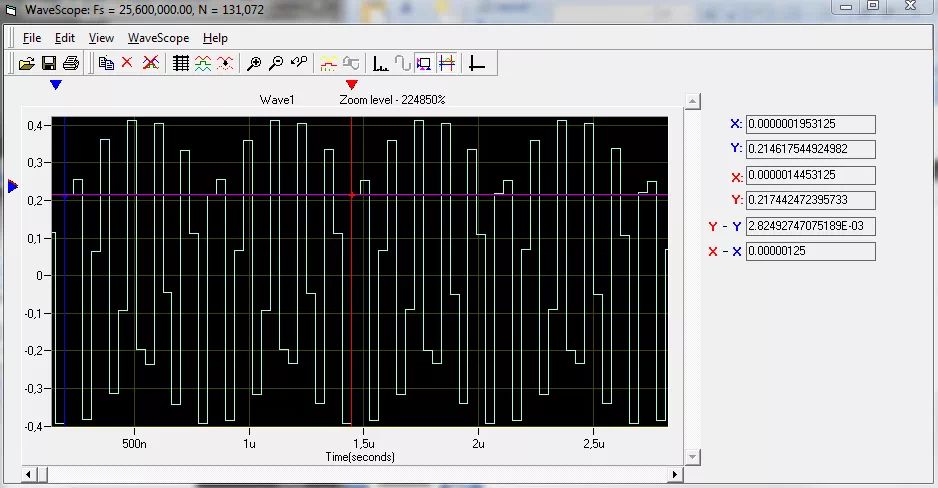Image resolution: width=938 pixels, height=488 pixels.
Task: Toggle the grid display icon
Action: (181, 63)
